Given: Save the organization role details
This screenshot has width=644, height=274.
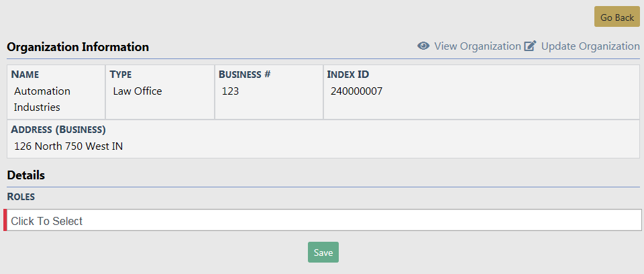Looking at the screenshot, I should (x=323, y=253).
